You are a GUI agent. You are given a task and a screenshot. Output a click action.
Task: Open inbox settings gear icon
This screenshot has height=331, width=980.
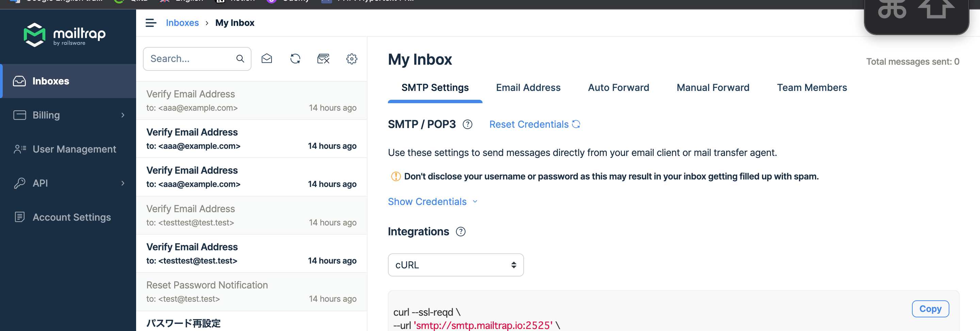352,59
